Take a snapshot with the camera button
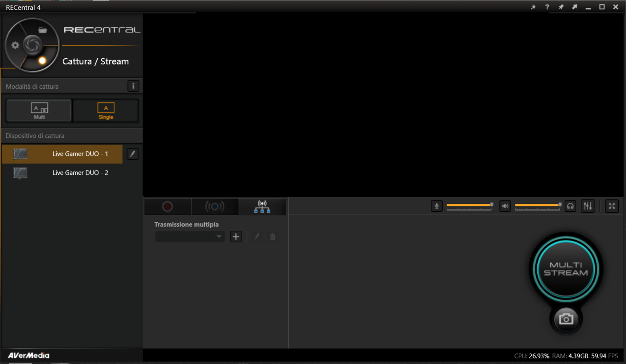Image resolution: width=626 pixels, height=364 pixels. pyautogui.click(x=566, y=319)
